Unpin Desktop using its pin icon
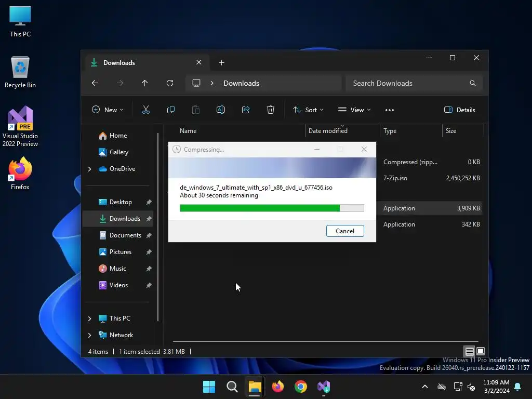The height and width of the screenshot is (399, 532). 149,202
